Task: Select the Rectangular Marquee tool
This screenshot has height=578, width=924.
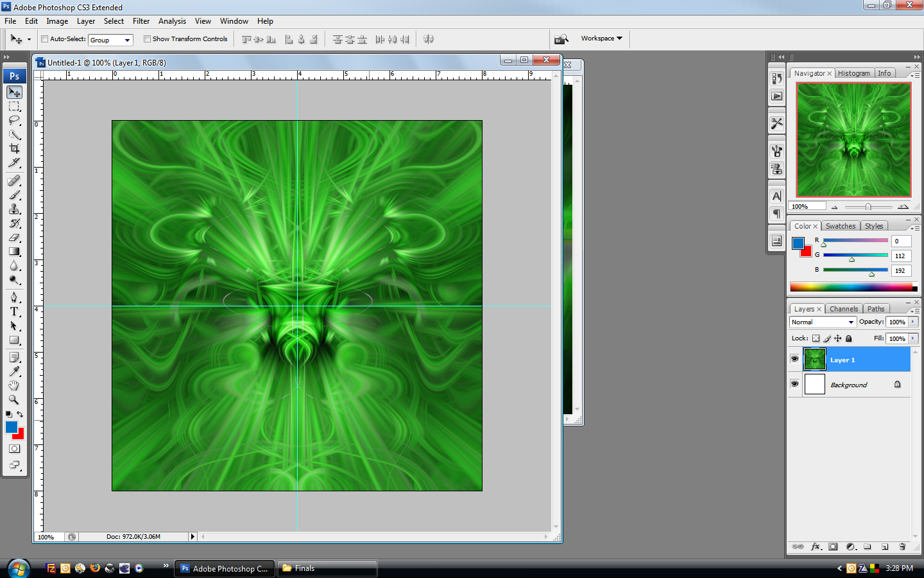Action: (14, 107)
